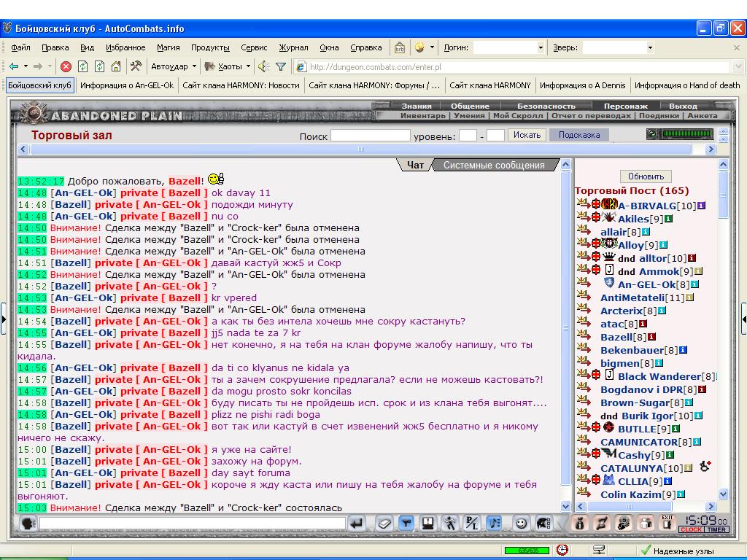The height and width of the screenshot is (560, 747).
Task: Open the Инвентарь link
Action: tap(422, 115)
